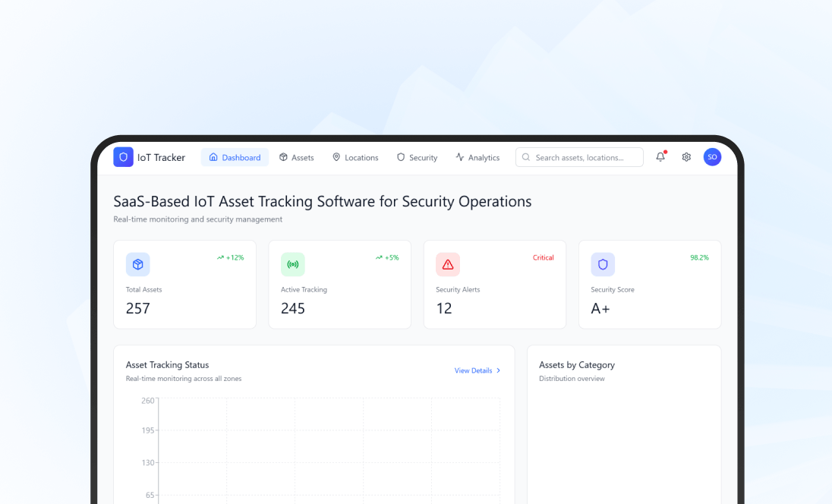This screenshot has width=832, height=504.
Task: Click the Security Score shield icon
Action: click(x=602, y=264)
